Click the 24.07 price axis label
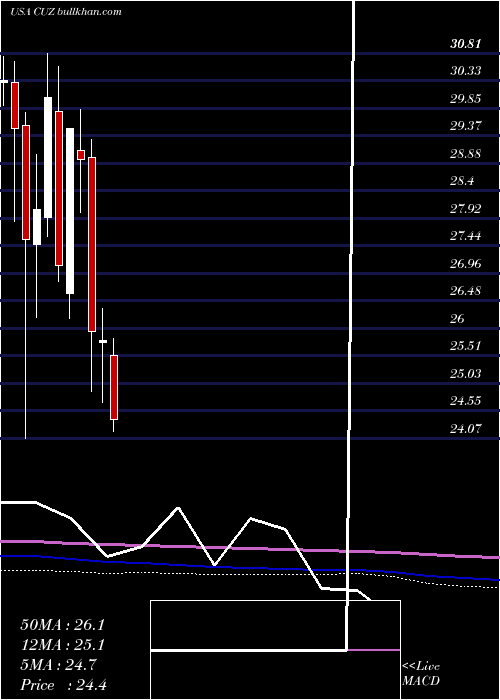 pyautogui.click(x=466, y=429)
